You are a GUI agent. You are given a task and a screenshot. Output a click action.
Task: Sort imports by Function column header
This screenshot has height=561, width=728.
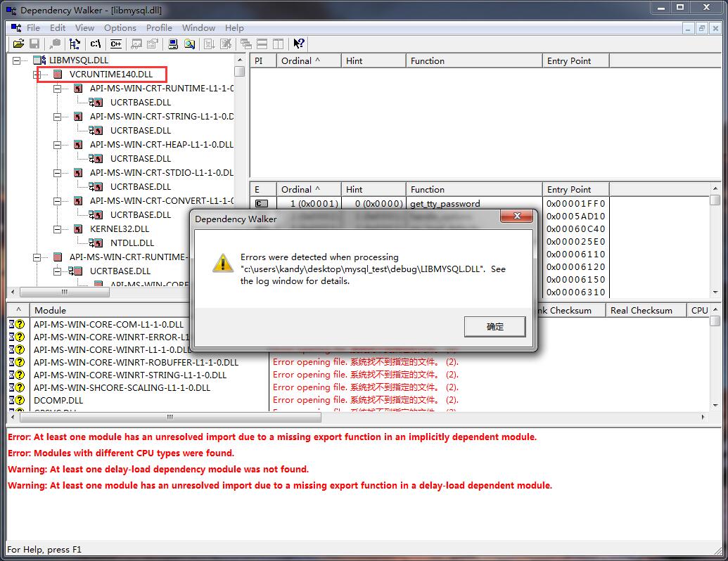pyautogui.click(x=475, y=60)
